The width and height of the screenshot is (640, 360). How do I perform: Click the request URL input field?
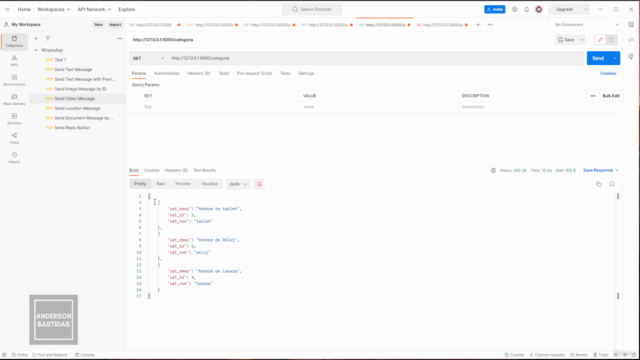pyautogui.click(x=376, y=58)
